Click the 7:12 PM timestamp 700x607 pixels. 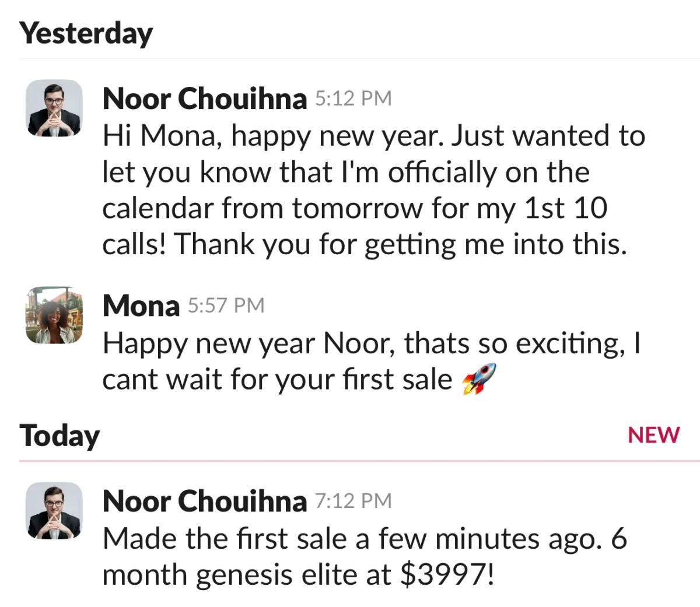(353, 501)
